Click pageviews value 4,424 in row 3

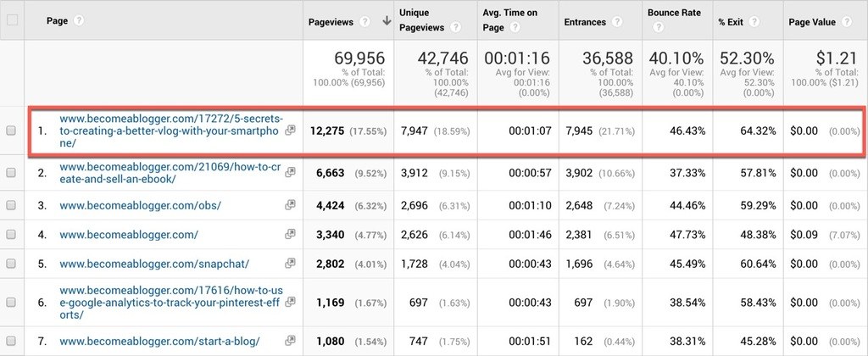[331, 206]
